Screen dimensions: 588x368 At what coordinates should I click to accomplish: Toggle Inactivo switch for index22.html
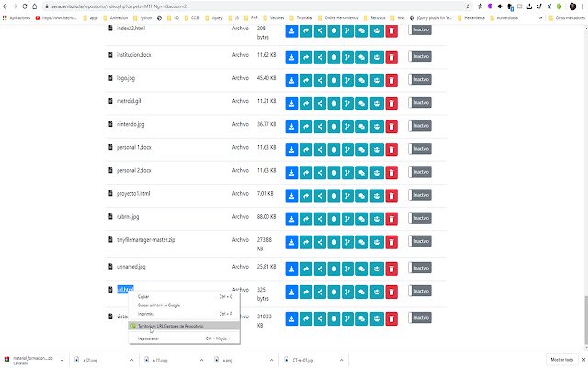point(420,29)
